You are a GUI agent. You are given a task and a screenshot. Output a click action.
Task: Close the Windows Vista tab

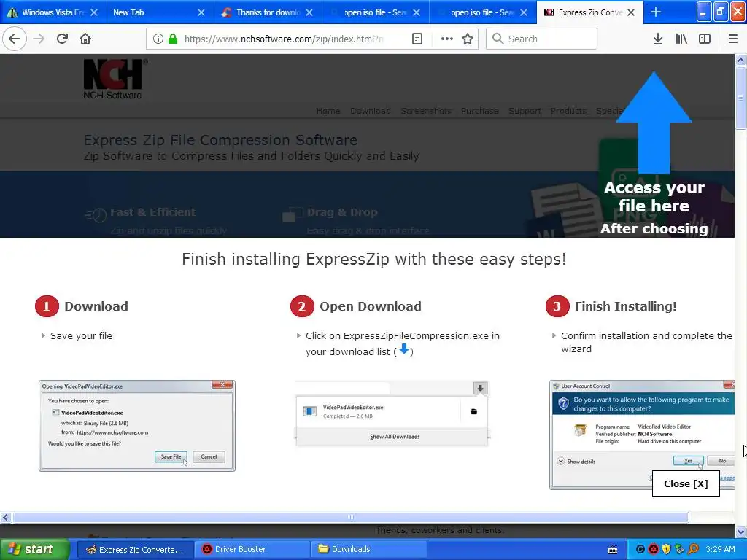(x=94, y=12)
